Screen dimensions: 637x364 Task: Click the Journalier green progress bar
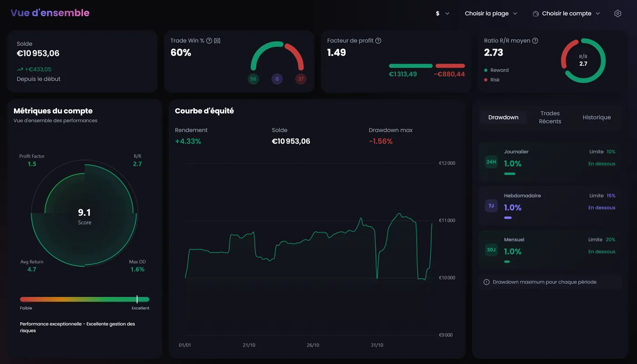510,174
